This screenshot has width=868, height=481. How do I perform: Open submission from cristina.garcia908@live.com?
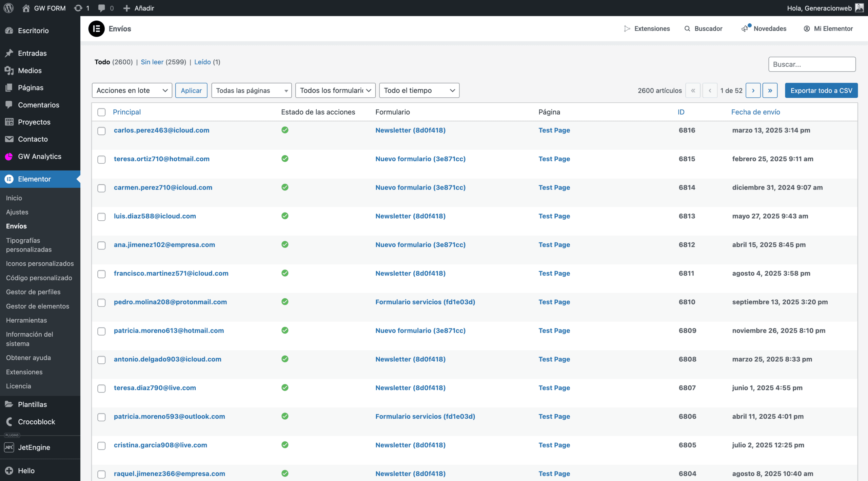(x=160, y=445)
